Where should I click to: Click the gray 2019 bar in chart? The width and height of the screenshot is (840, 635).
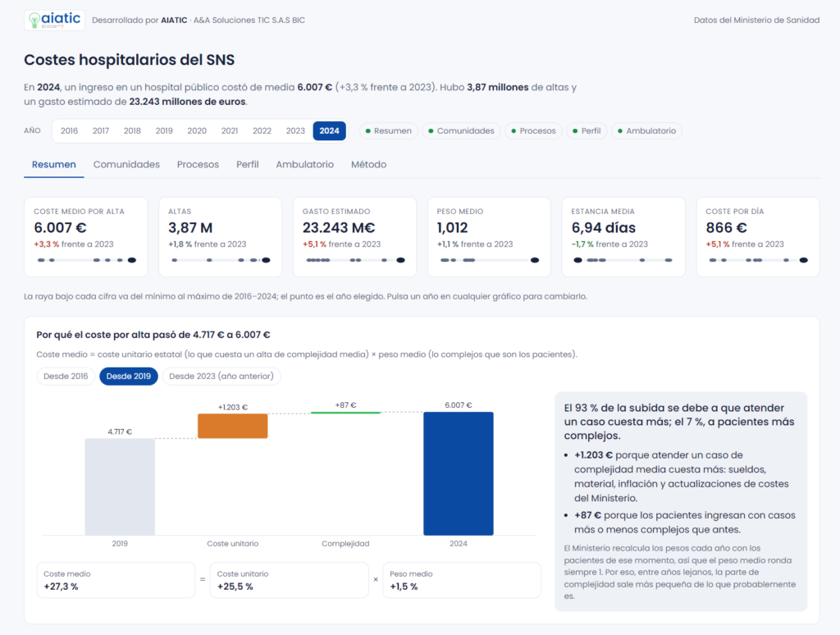click(x=120, y=487)
